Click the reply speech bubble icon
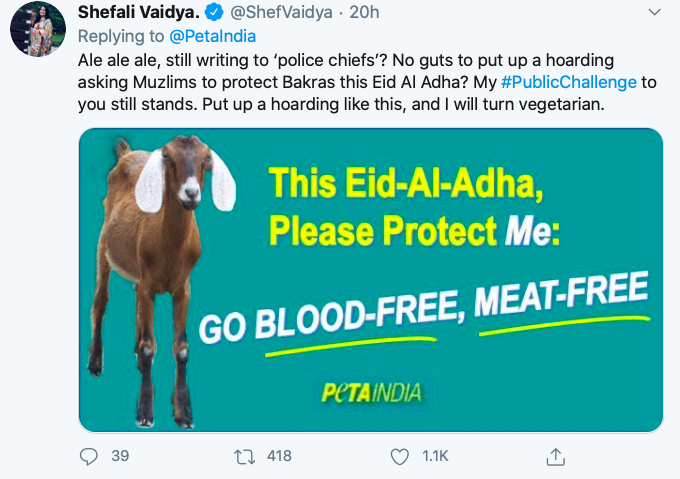Image resolution: width=680 pixels, height=479 pixels. click(89, 456)
